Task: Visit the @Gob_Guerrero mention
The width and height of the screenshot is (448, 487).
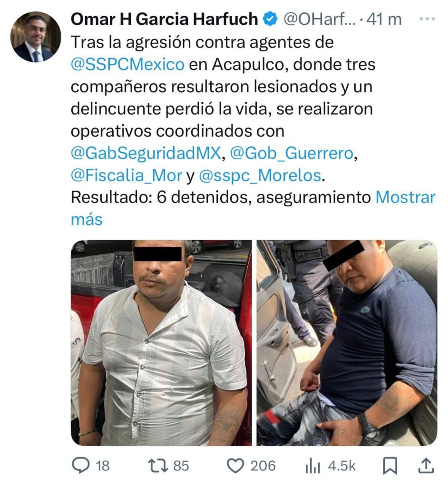Action: coord(292,153)
